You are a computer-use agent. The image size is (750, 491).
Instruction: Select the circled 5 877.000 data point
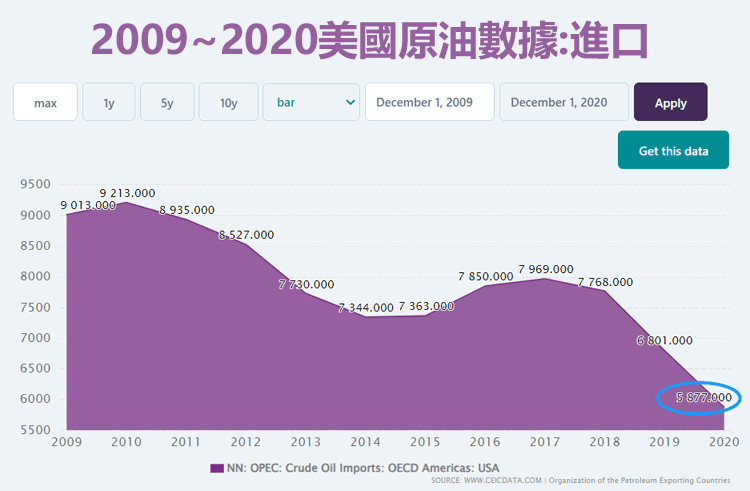coord(698,398)
